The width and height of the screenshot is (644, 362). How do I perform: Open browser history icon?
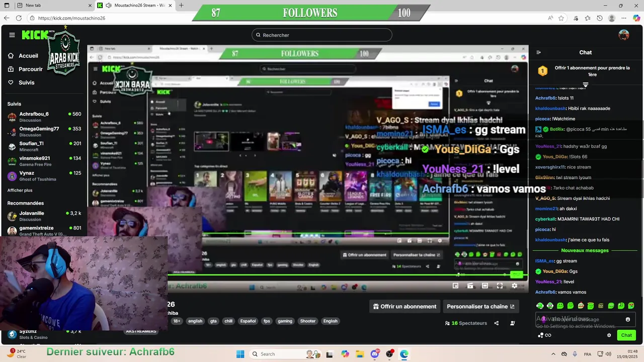[600, 18]
